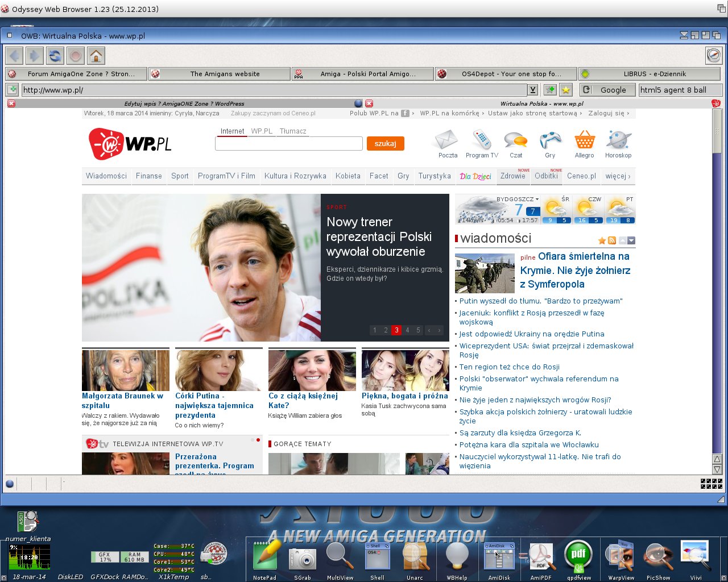Select the WP.PL search scope

coord(262,131)
